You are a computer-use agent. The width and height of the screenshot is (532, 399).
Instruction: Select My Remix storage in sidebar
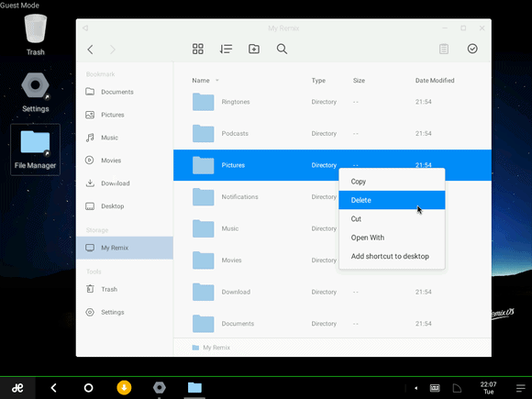pyautogui.click(x=125, y=248)
